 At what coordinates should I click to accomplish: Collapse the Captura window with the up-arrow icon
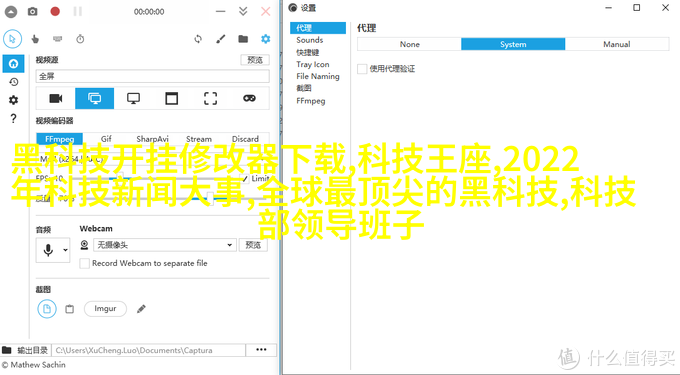click(11, 12)
